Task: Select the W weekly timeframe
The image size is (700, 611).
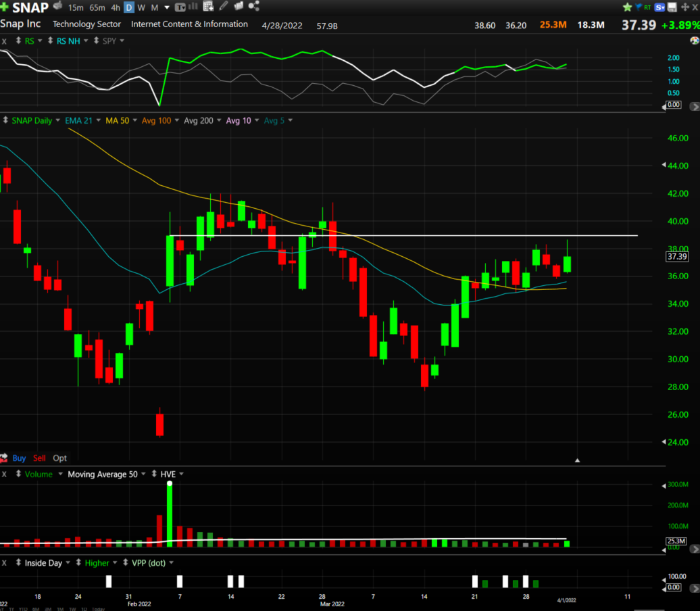Action: 141,7
